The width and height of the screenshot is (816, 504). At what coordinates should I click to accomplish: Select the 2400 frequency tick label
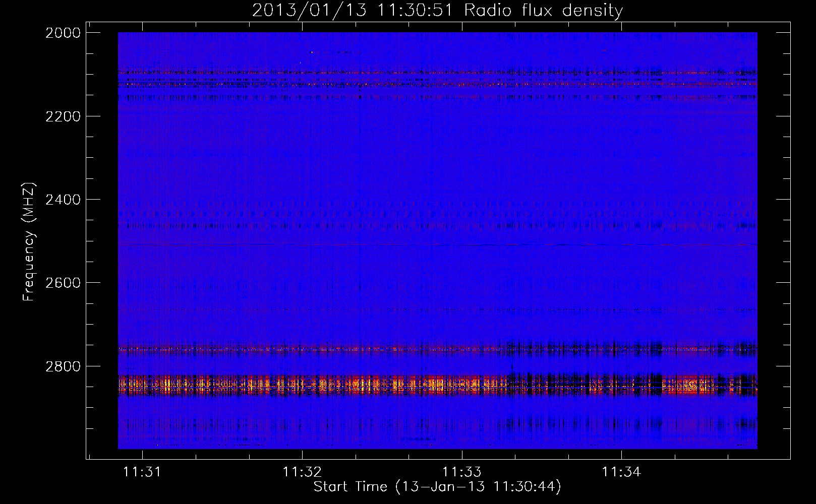tap(63, 200)
